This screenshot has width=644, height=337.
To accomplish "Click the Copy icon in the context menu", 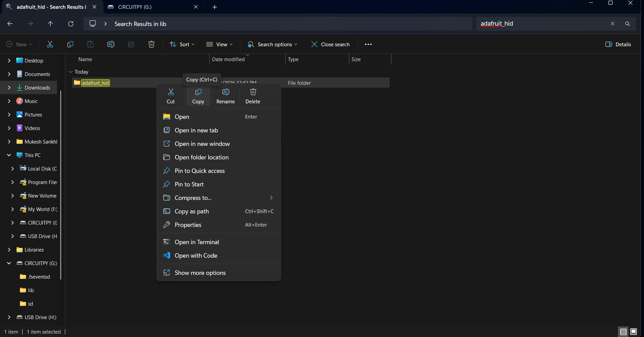I will pyautogui.click(x=198, y=92).
